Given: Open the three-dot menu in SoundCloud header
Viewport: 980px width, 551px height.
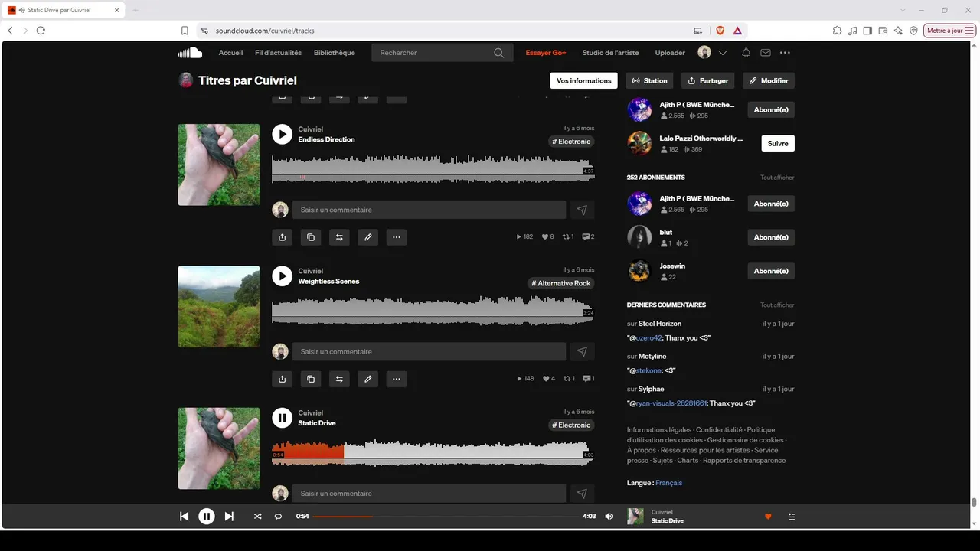Looking at the screenshot, I should (x=785, y=53).
